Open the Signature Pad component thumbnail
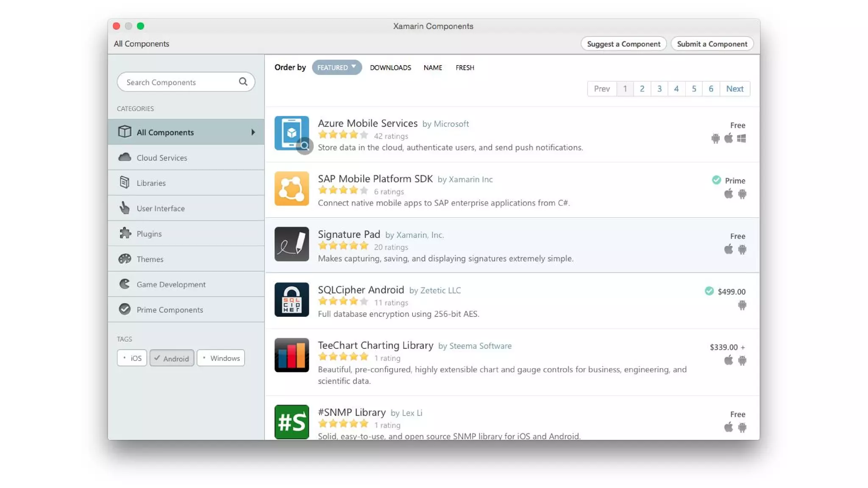The image size is (868, 488). [x=292, y=244]
